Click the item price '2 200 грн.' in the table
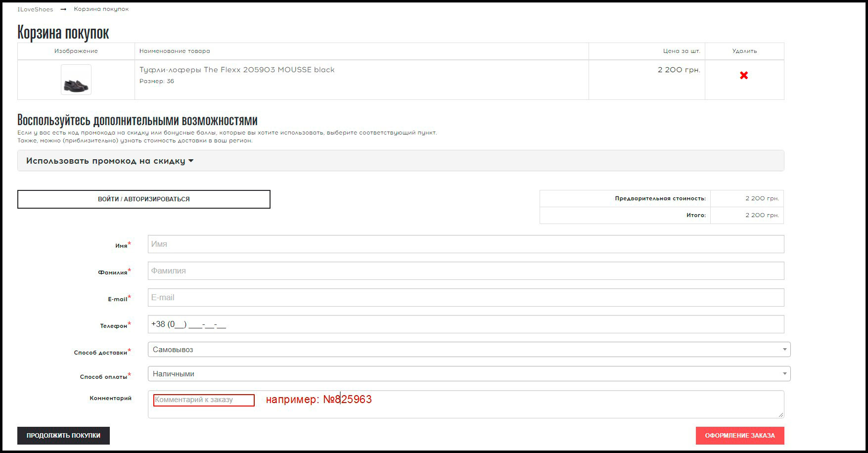 (x=679, y=70)
